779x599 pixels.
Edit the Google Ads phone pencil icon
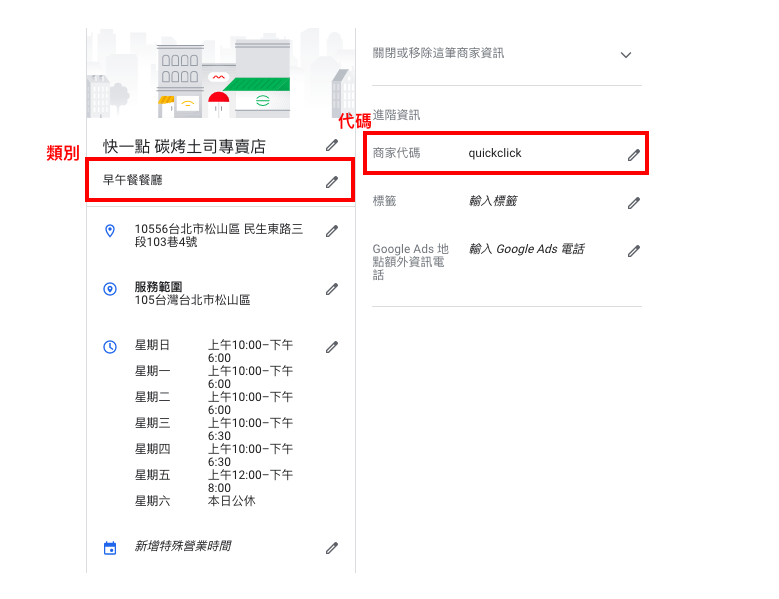[633, 251]
